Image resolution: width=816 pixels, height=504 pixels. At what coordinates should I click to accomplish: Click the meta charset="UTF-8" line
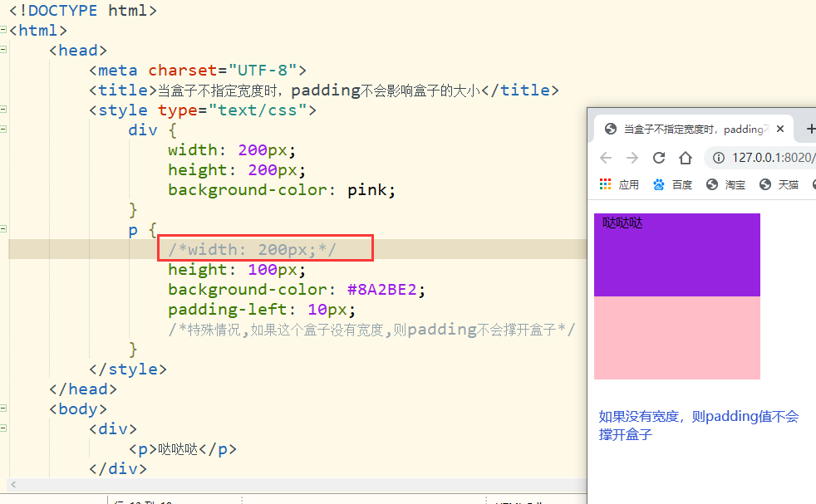198,71
